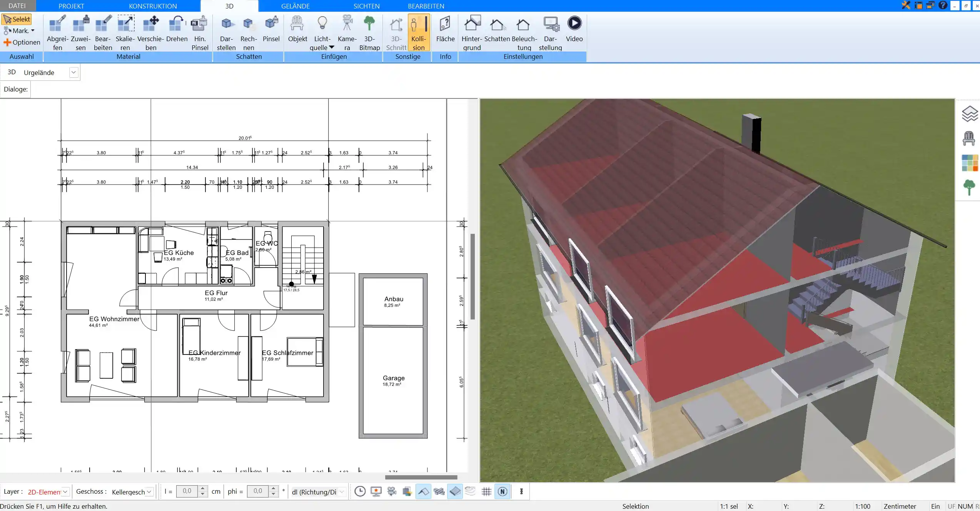Run shadow Rechnen calculation
The height and width of the screenshot is (511, 980).
[249, 33]
